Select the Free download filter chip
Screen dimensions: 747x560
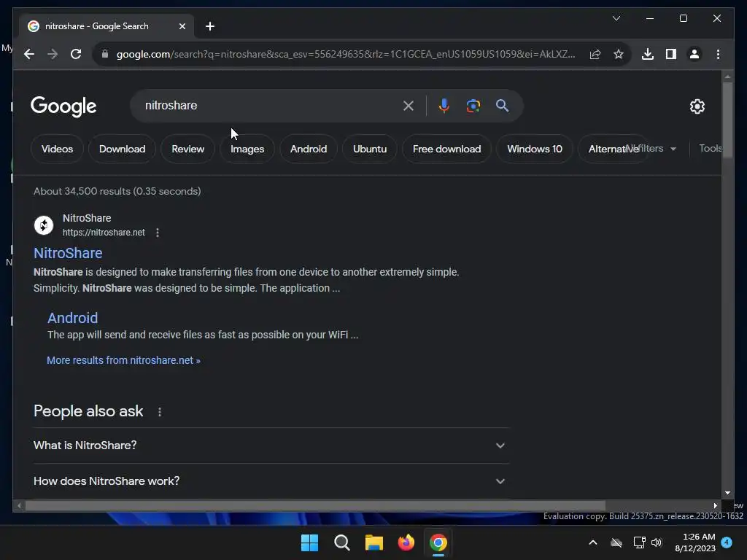click(x=447, y=149)
